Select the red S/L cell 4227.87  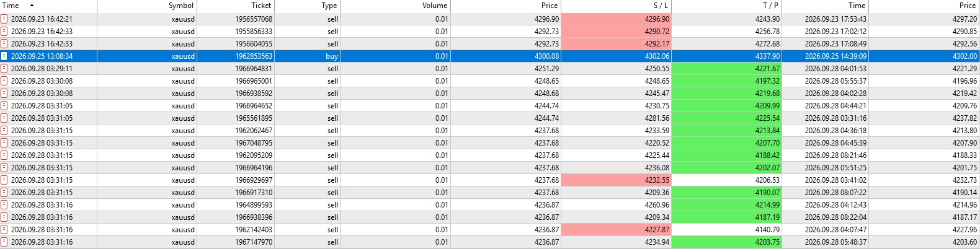point(616,230)
